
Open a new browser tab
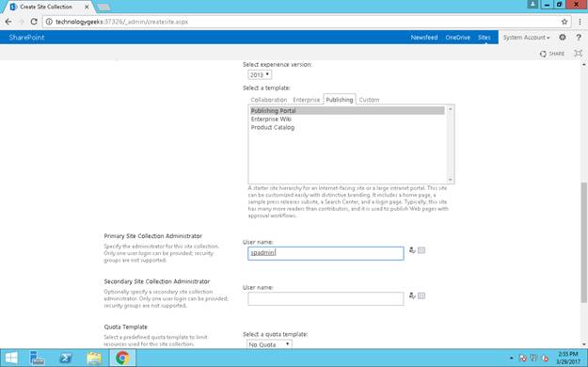(x=103, y=8)
